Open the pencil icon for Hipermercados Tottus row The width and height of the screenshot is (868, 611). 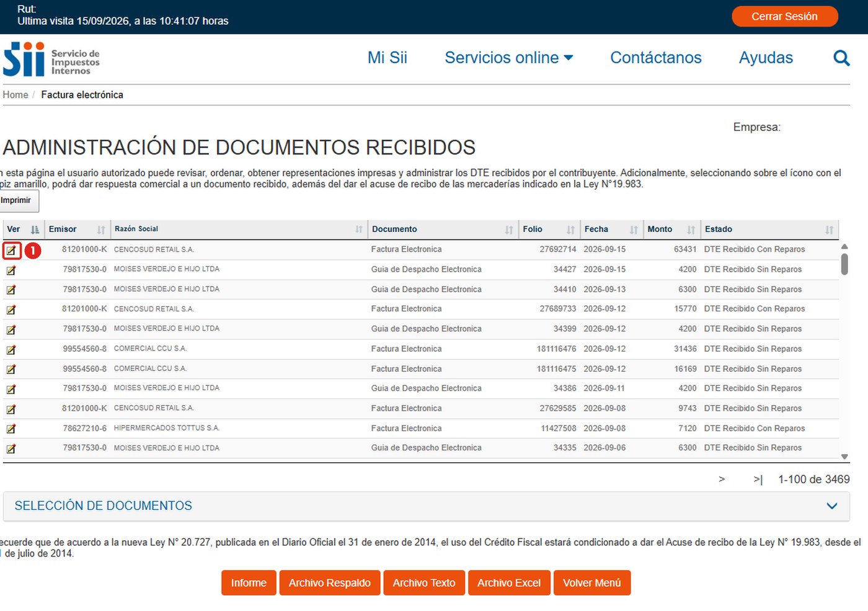click(x=11, y=429)
